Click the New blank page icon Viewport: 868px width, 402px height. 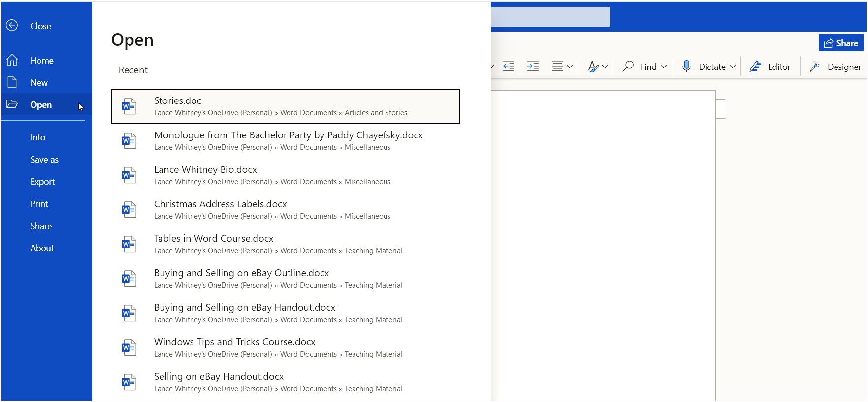(12, 82)
